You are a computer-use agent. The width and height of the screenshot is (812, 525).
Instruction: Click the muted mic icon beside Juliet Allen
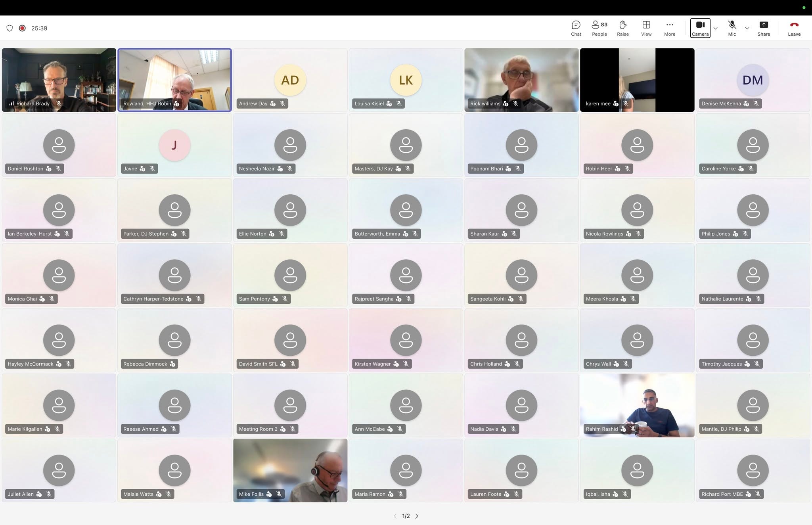coord(48,494)
